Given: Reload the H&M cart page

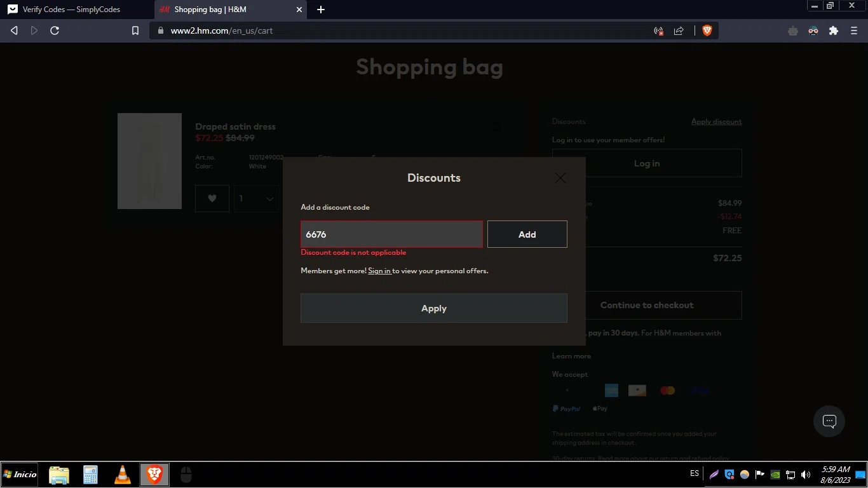Looking at the screenshot, I should (55, 30).
